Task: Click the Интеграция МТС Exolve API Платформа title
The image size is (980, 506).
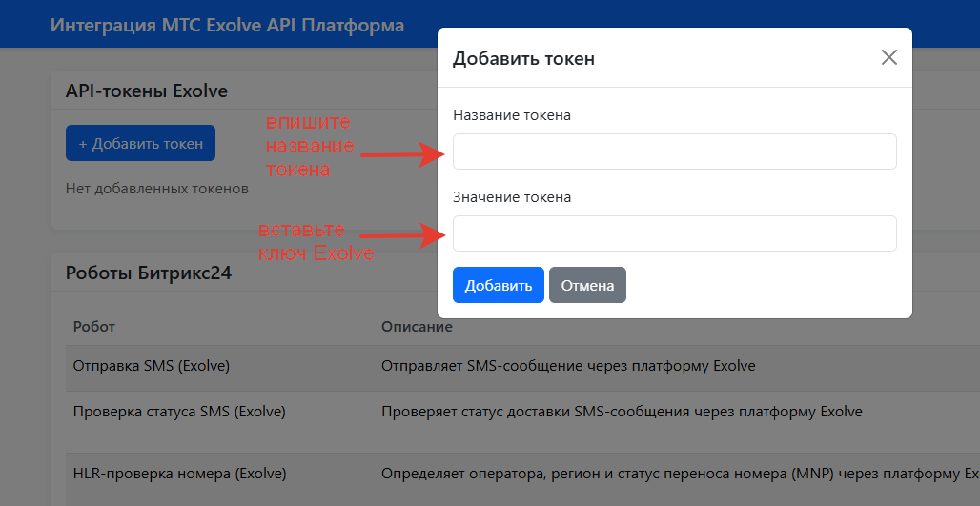Action: 227,26
